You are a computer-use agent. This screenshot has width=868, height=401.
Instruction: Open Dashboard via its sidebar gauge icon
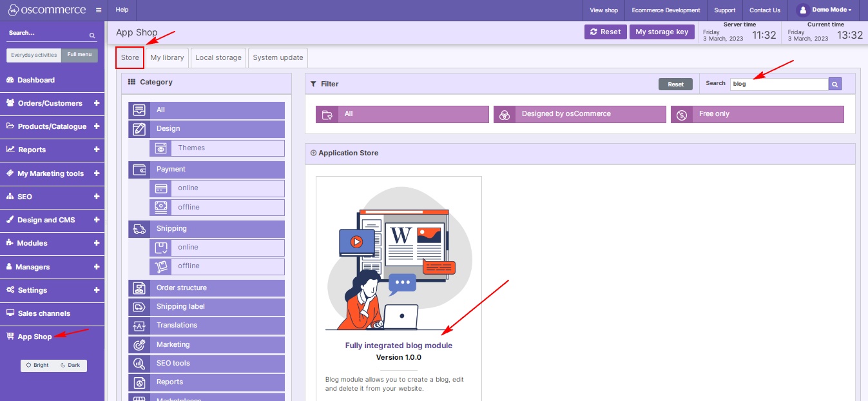coord(10,80)
